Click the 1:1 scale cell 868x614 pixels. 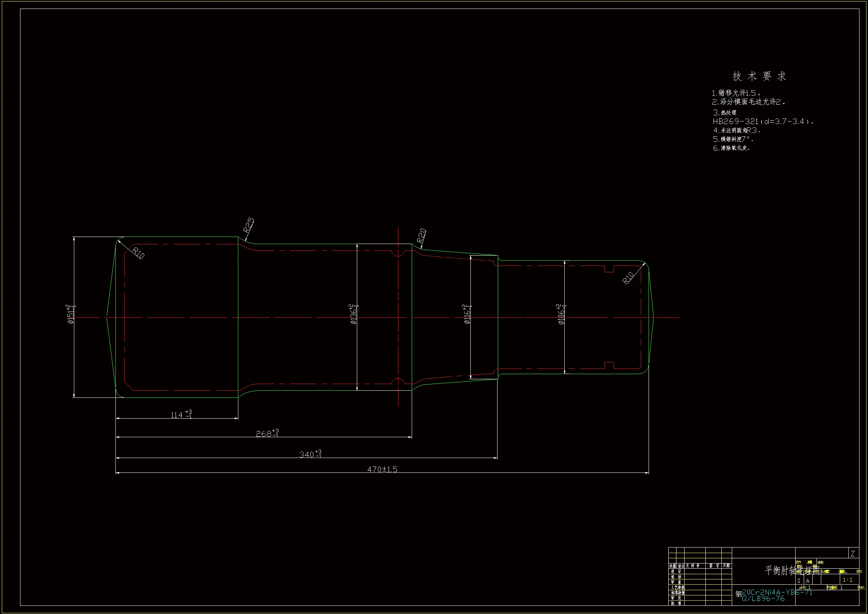[x=847, y=579]
